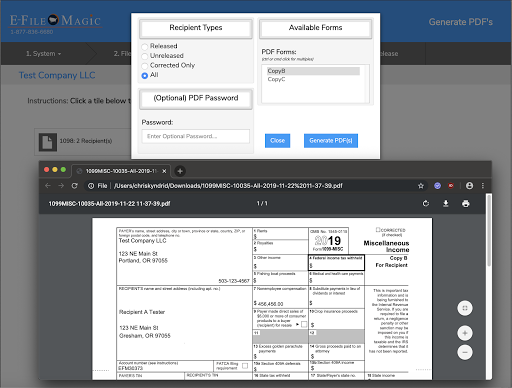Click the optional PDF password field
The image size is (512, 388).
(196, 136)
